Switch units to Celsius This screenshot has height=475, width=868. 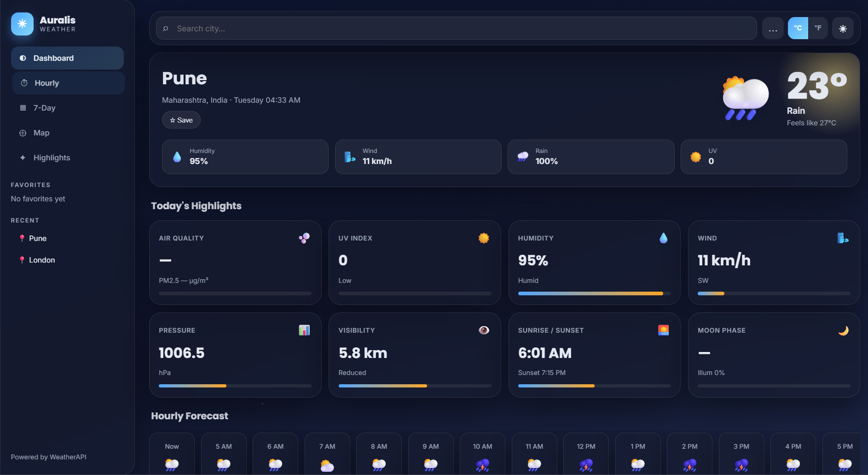point(798,28)
